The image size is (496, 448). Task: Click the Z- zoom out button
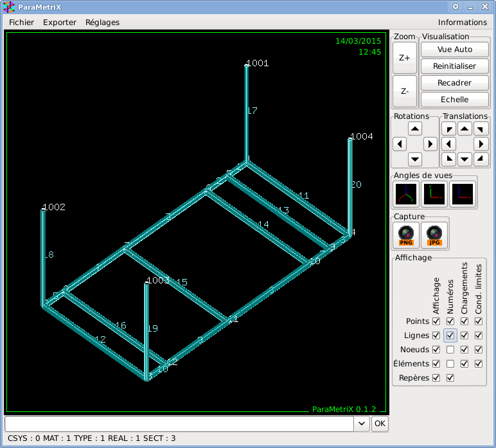pyautogui.click(x=405, y=91)
